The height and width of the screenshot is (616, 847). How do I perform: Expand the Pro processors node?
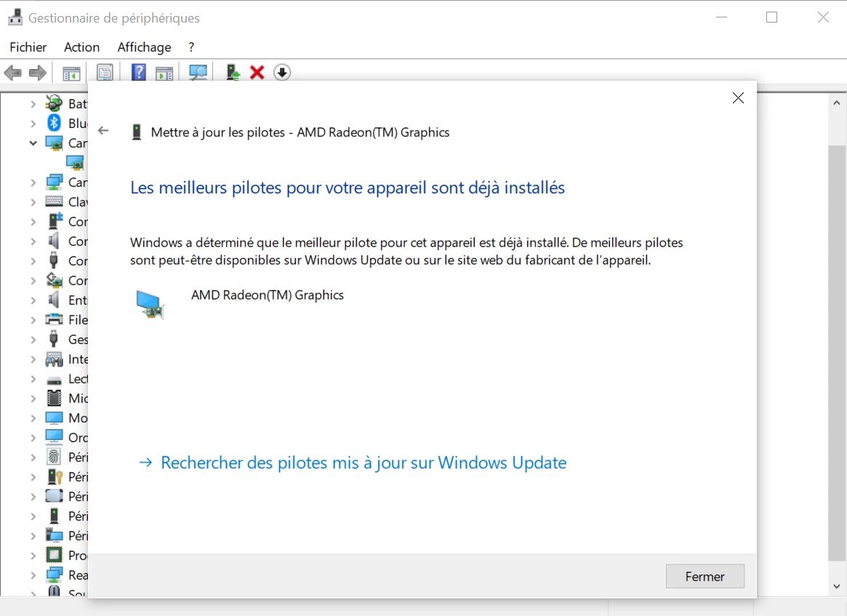[x=33, y=556]
